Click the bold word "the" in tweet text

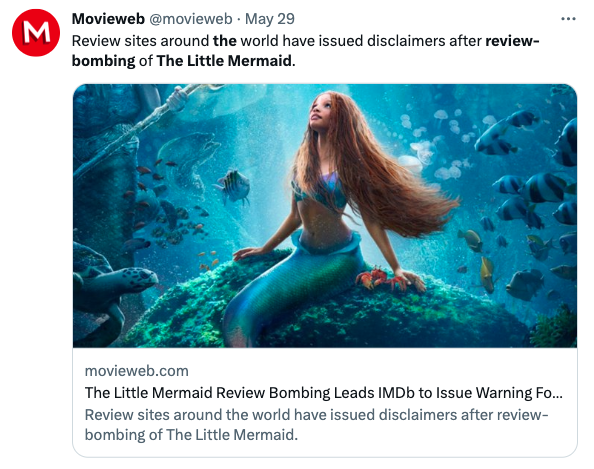coord(225,41)
